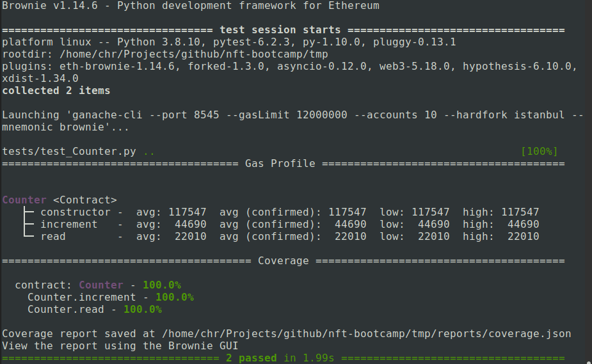Click the constructor high value 117547

coord(520,212)
